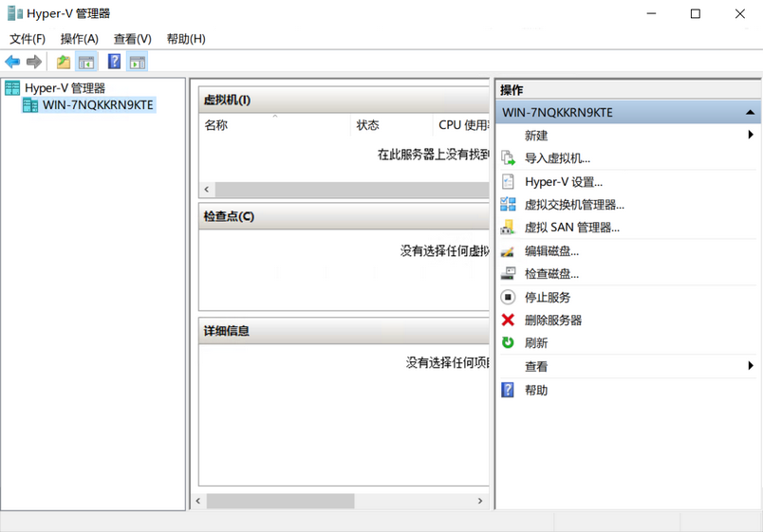The image size is (763, 532).
Task: Select Hyper-V 管理器 tree root
Action: pos(65,88)
